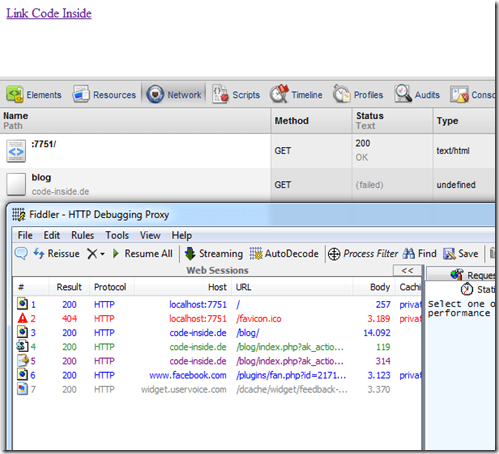Click the blog request name
Screen dimensions: 499x454
coord(41,177)
